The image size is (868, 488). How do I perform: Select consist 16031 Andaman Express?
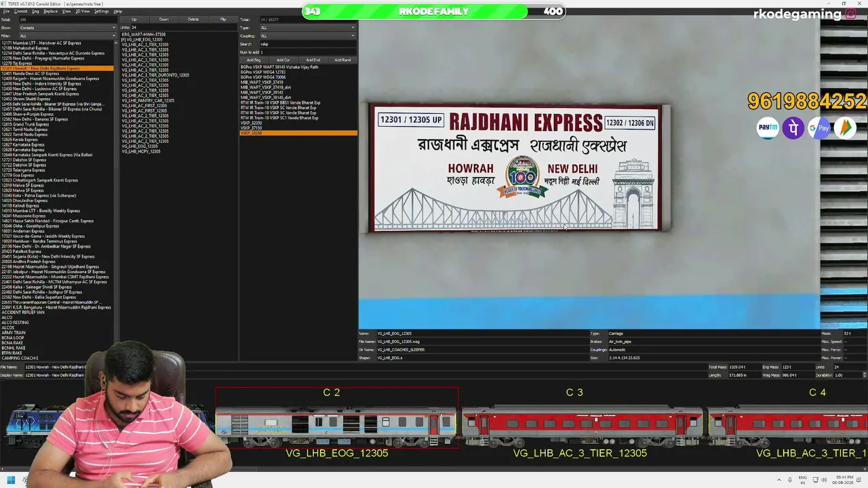tap(23, 231)
